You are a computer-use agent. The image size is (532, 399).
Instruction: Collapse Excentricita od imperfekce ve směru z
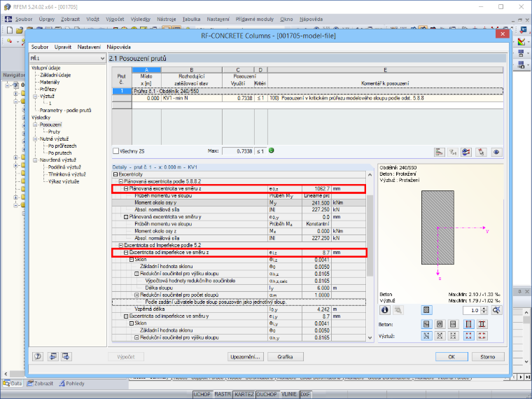[126, 253]
